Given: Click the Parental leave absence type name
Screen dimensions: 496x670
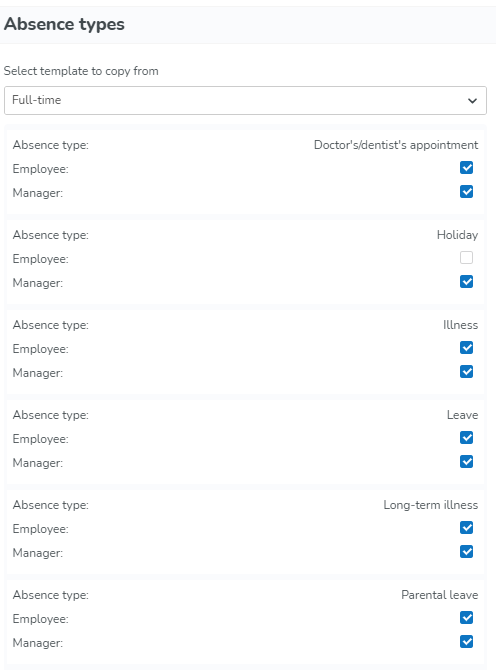Looking at the screenshot, I should point(440,595).
